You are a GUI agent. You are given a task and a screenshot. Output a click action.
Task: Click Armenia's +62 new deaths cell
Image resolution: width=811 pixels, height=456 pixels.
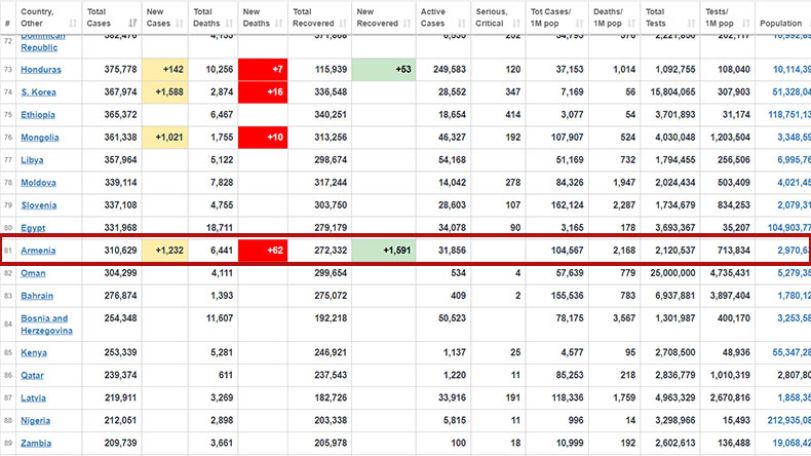(x=263, y=250)
